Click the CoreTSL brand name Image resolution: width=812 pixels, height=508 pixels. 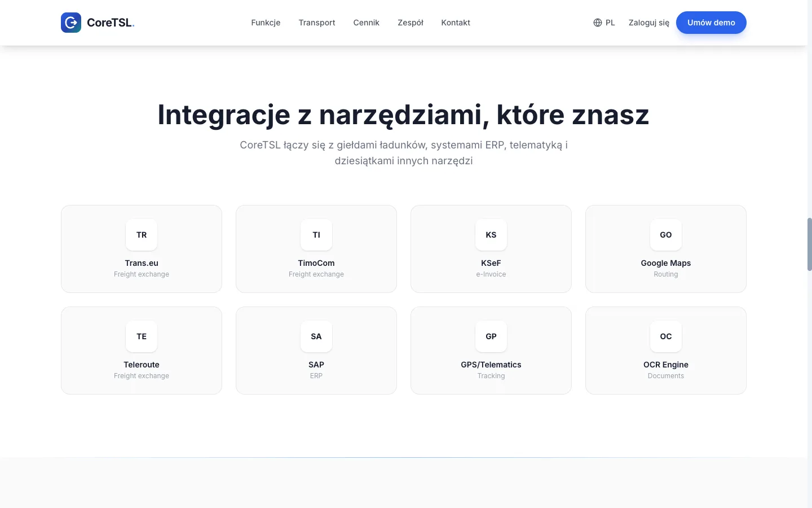click(x=111, y=23)
